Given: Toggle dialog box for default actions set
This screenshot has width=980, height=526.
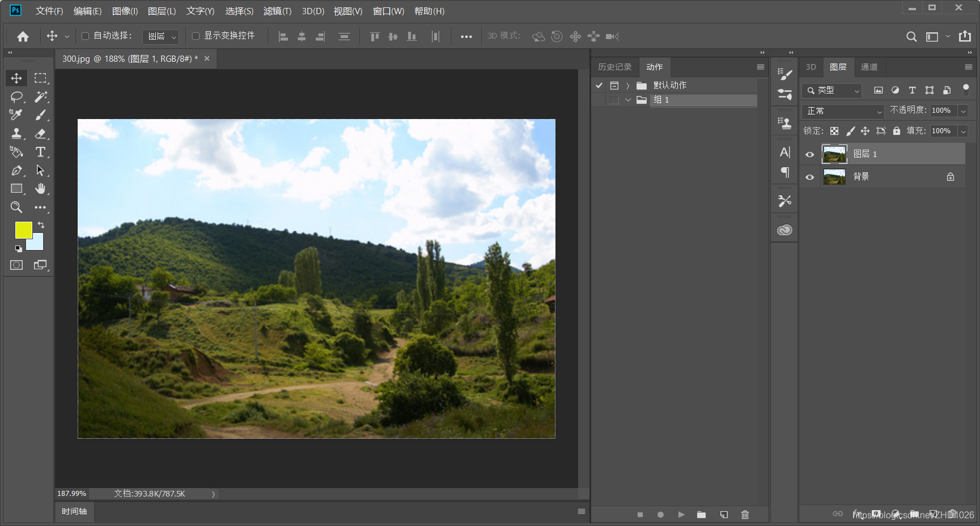Looking at the screenshot, I should [x=614, y=85].
